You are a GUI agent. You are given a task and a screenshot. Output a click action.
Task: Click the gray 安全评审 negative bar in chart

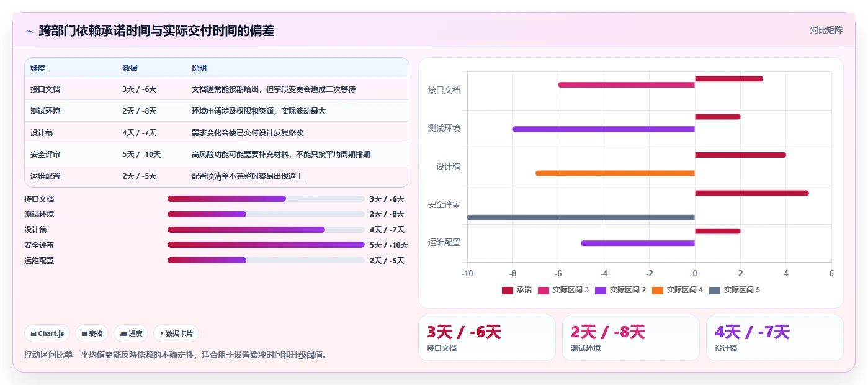tap(581, 217)
